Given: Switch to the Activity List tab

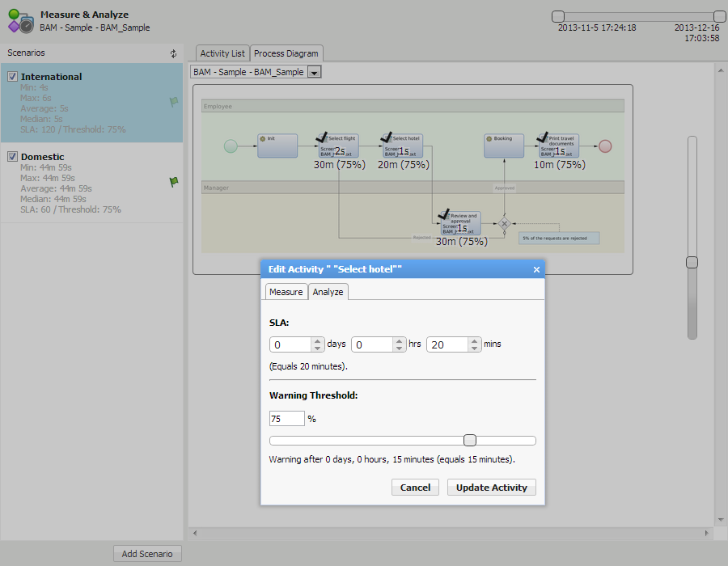Looking at the screenshot, I should click(222, 53).
